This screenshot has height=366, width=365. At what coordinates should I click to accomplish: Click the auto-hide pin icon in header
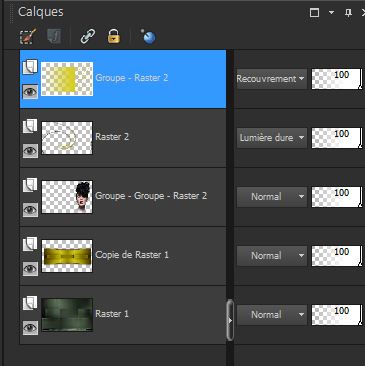348,13
